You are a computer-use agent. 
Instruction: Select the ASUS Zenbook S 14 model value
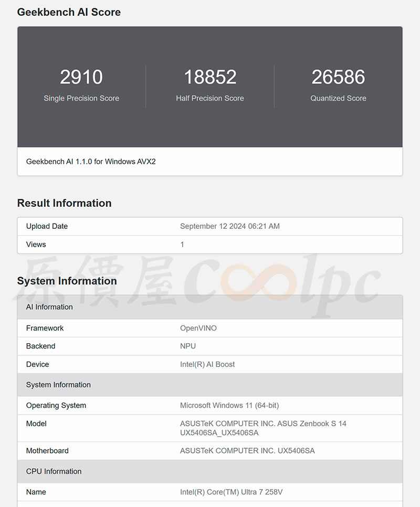pyautogui.click(x=263, y=428)
